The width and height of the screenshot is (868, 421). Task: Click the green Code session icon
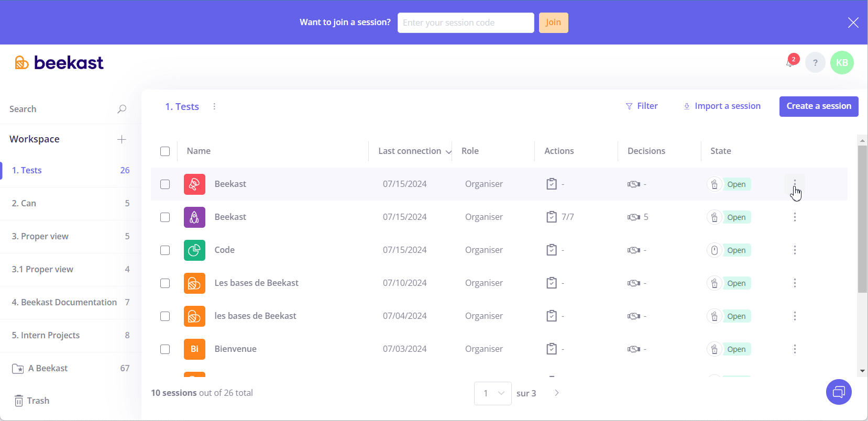tap(194, 250)
